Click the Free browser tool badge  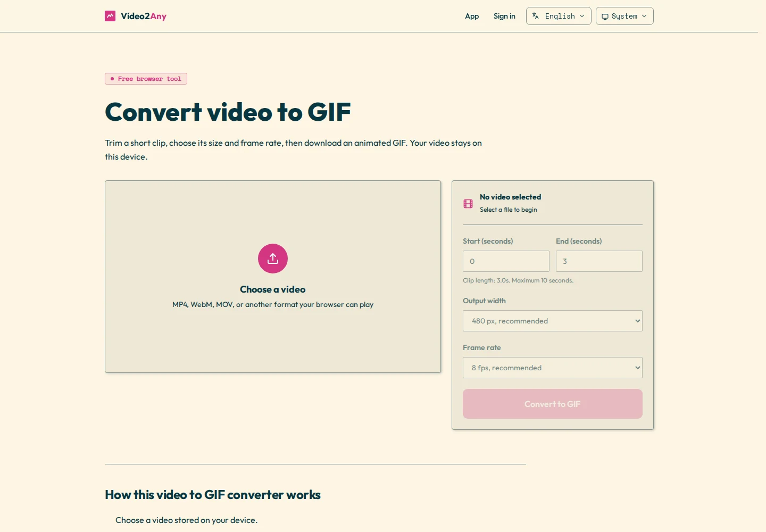pos(146,79)
